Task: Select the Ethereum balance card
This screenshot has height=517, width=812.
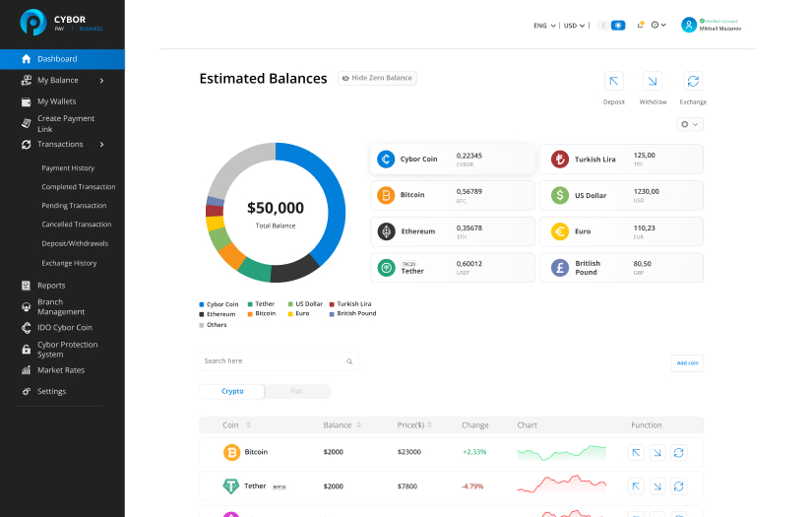Action: pyautogui.click(x=453, y=231)
